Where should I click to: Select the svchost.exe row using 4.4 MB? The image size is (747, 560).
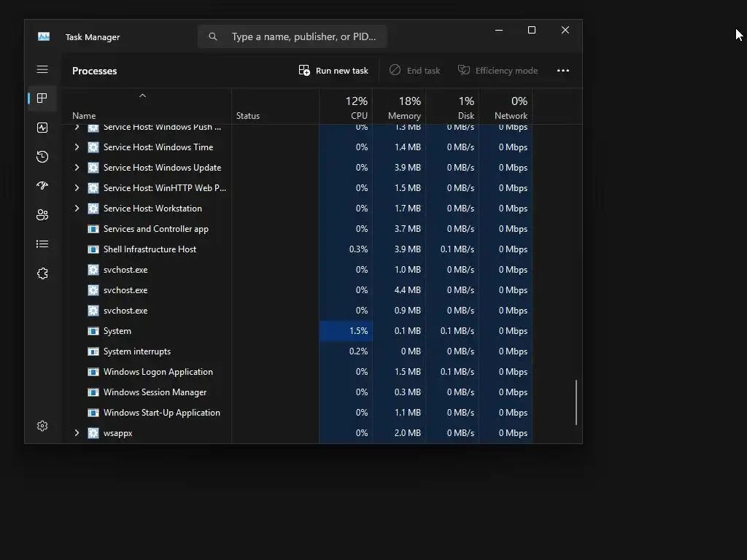pos(125,290)
